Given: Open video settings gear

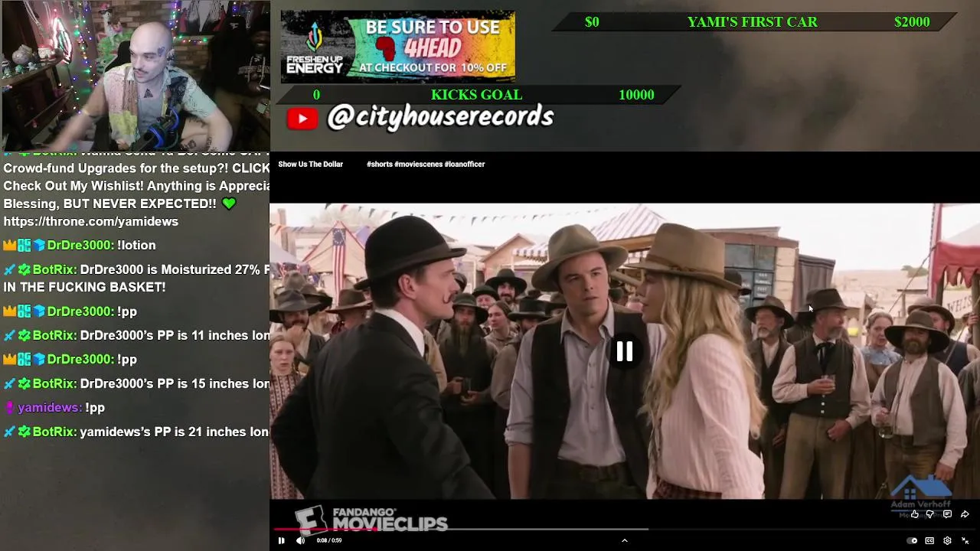Looking at the screenshot, I should click(x=947, y=540).
